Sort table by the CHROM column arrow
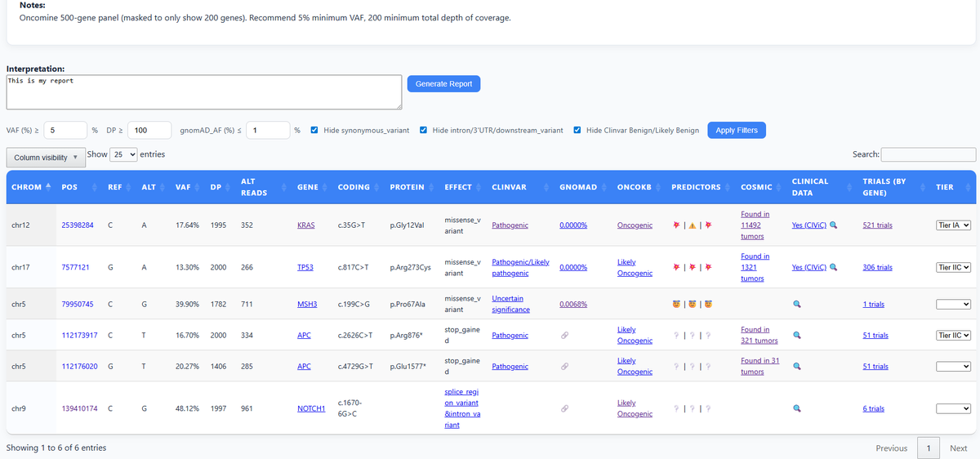Screen dimensions: 980x459 48,187
